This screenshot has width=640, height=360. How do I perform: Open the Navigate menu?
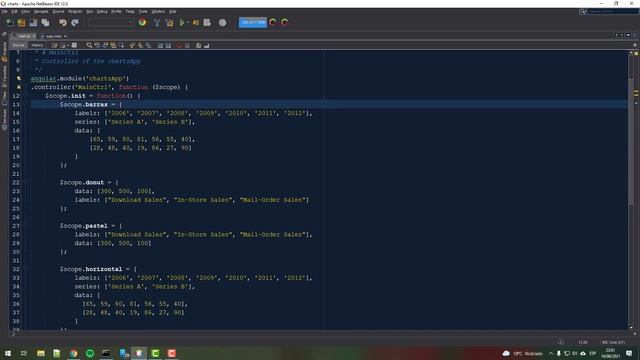pos(41,11)
